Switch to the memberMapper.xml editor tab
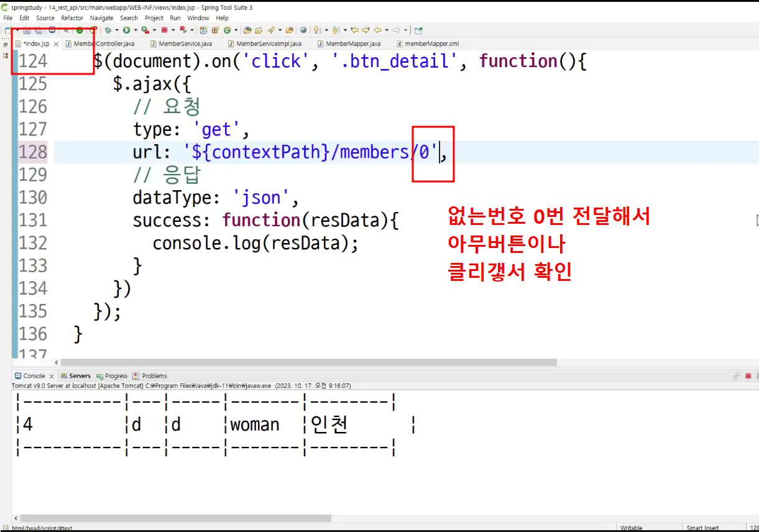This screenshot has height=532, width=759. (428, 44)
